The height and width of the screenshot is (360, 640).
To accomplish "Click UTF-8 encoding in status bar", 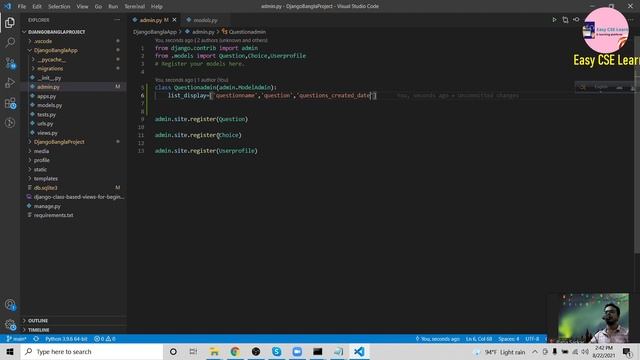I will 532,339.
